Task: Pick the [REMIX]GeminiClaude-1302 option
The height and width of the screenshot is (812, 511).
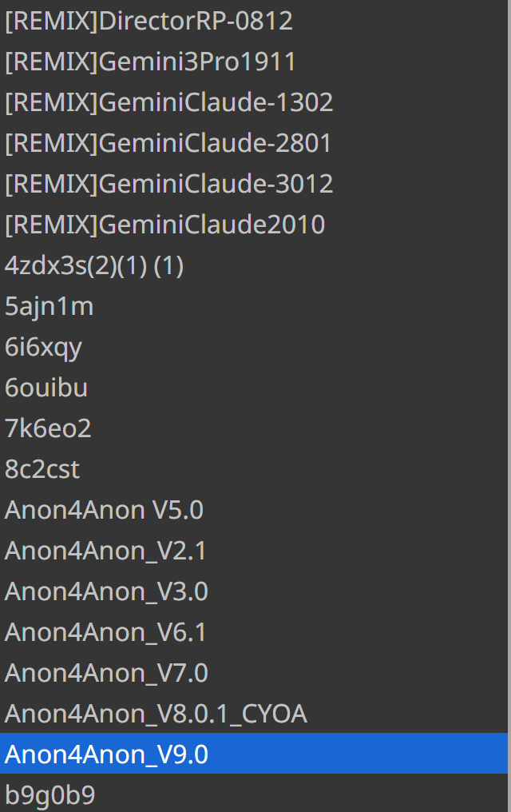Action: click(168, 103)
